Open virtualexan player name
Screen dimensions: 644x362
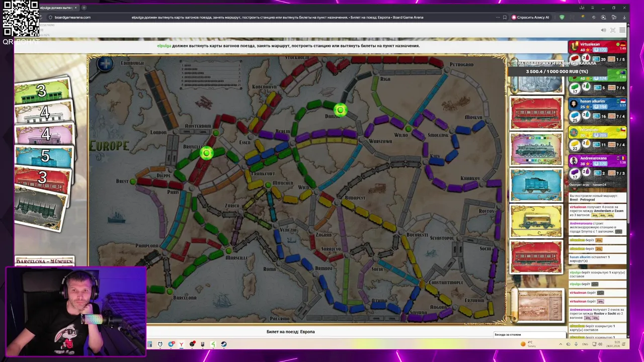pos(590,44)
